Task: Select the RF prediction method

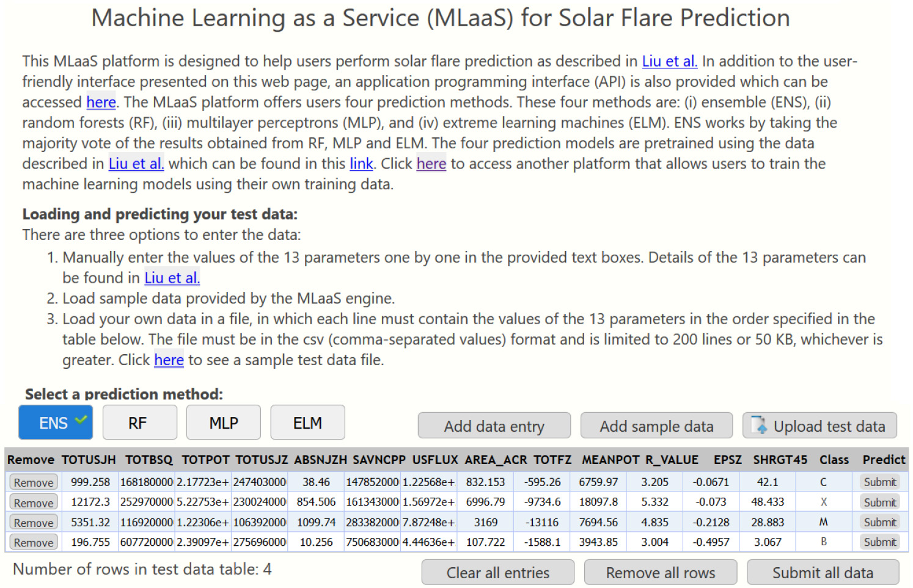Action: tap(139, 422)
